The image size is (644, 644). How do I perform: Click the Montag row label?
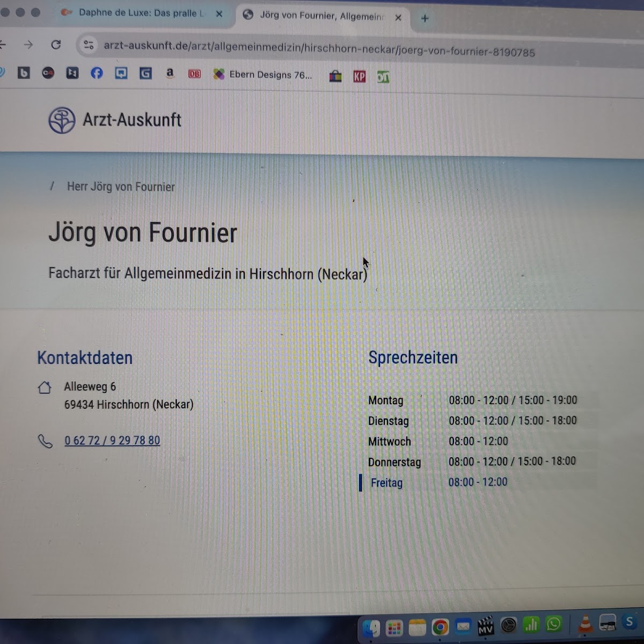tap(386, 400)
